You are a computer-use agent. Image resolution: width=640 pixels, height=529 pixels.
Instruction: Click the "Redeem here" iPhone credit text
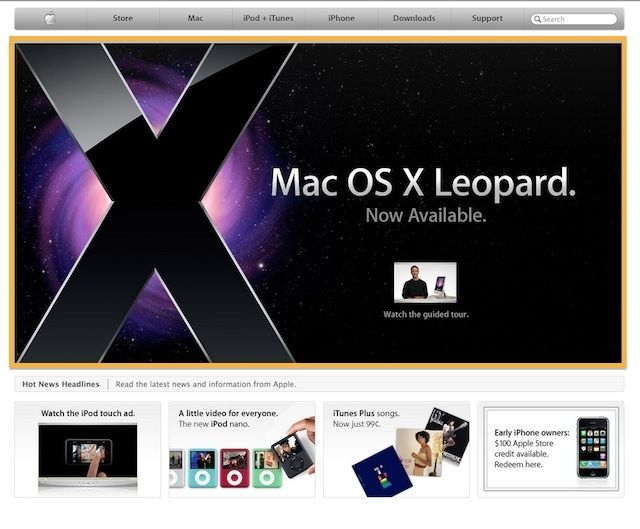(517, 466)
